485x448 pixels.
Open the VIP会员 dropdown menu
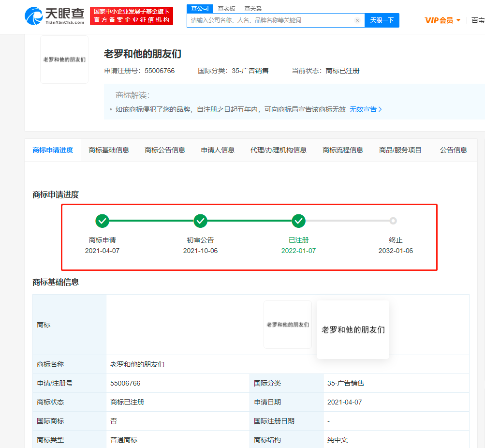442,20
